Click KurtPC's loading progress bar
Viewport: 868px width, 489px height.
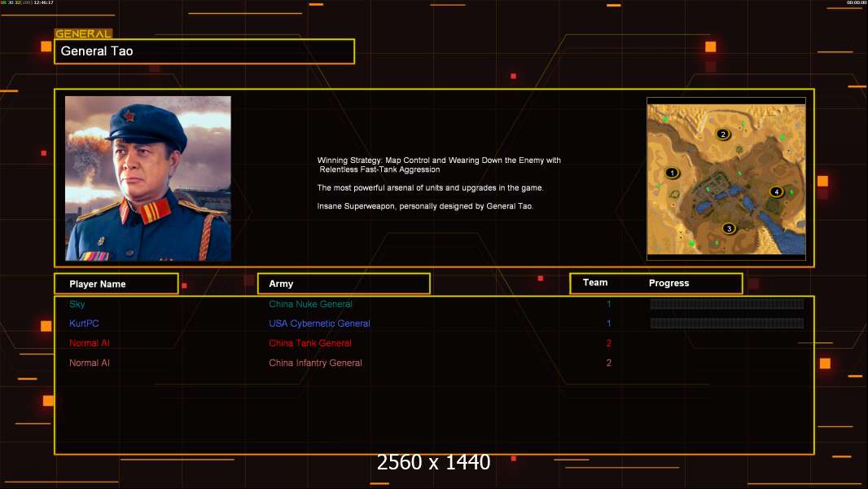point(727,324)
